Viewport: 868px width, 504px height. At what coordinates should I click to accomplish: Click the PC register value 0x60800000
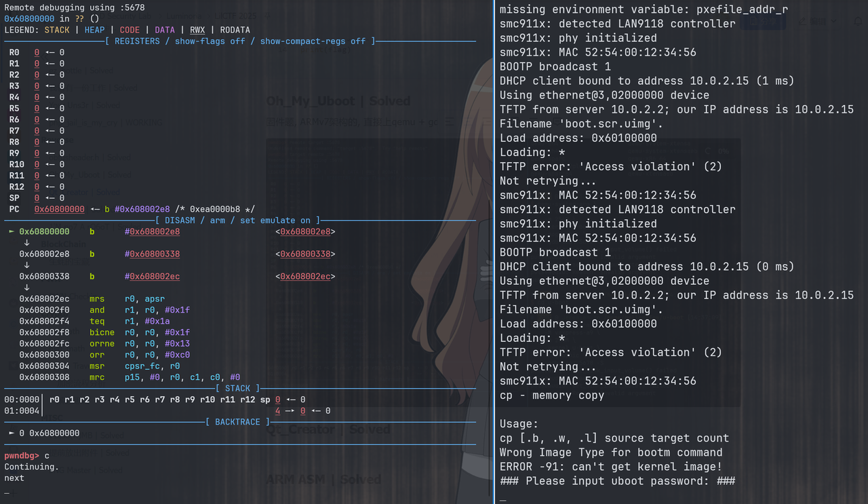[x=60, y=209]
